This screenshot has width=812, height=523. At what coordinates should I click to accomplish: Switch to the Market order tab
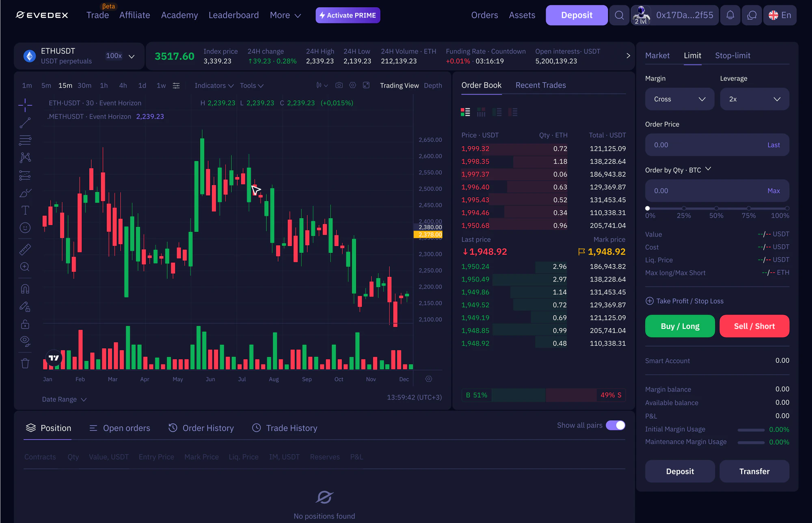(657, 56)
